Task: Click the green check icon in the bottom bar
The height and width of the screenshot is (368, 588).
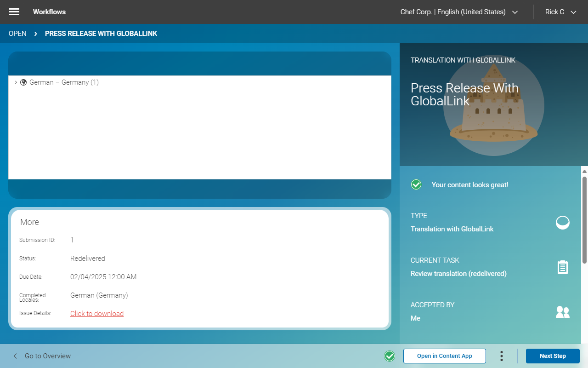Action: coord(390,356)
